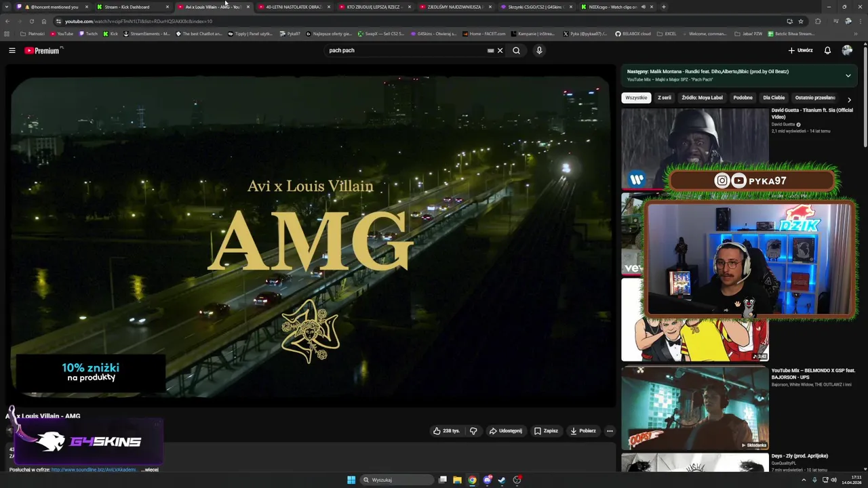Select the 'Wszystkie' filter chip
The width and height of the screenshot is (868, 488).
point(636,98)
